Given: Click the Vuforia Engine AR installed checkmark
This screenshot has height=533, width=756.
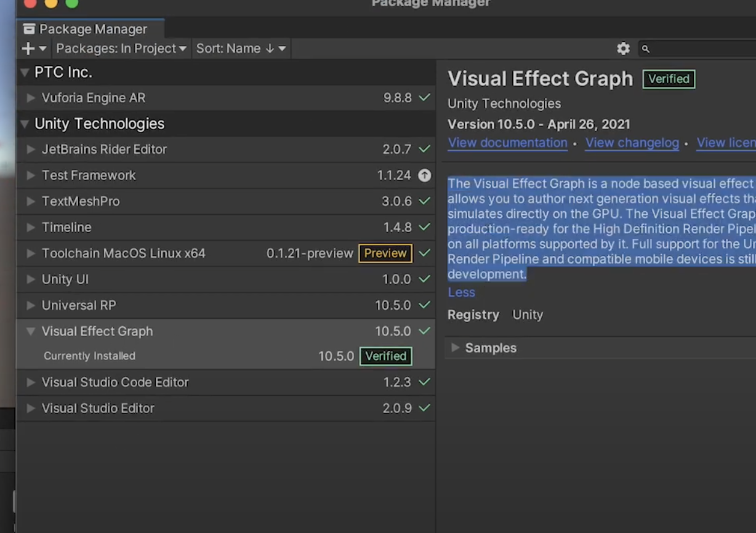Looking at the screenshot, I should pos(425,97).
